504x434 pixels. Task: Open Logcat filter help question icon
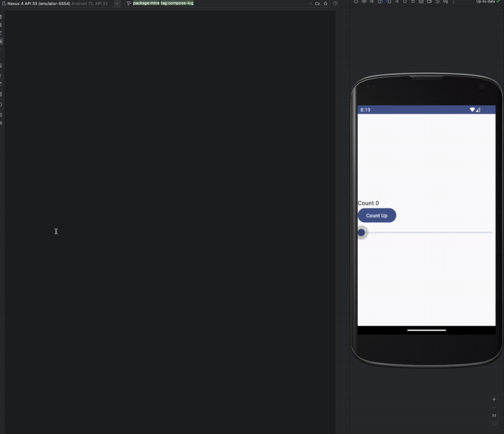[x=336, y=4]
